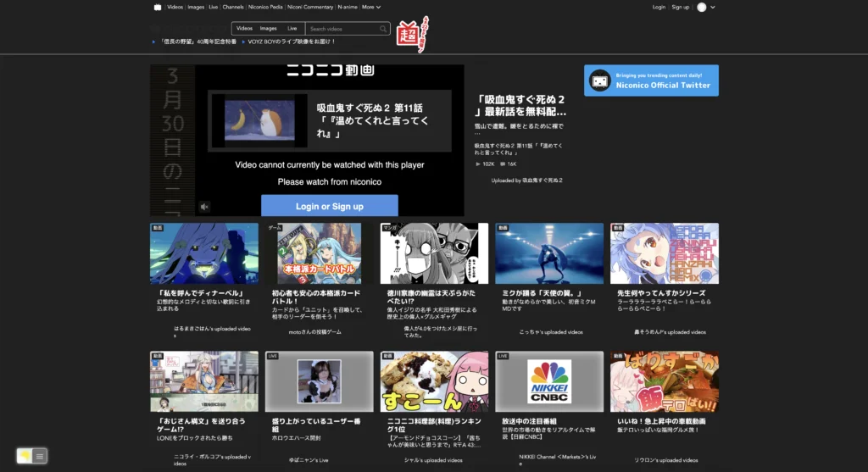Viewport: 868px width, 472px height.
Task: Open the ミクが踊る「天使の翼。」 thumbnail
Action: (549, 253)
